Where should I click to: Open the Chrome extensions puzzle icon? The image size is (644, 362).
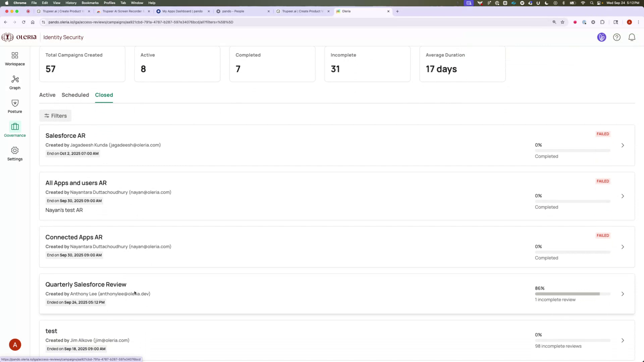pyautogui.click(x=602, y=22)
